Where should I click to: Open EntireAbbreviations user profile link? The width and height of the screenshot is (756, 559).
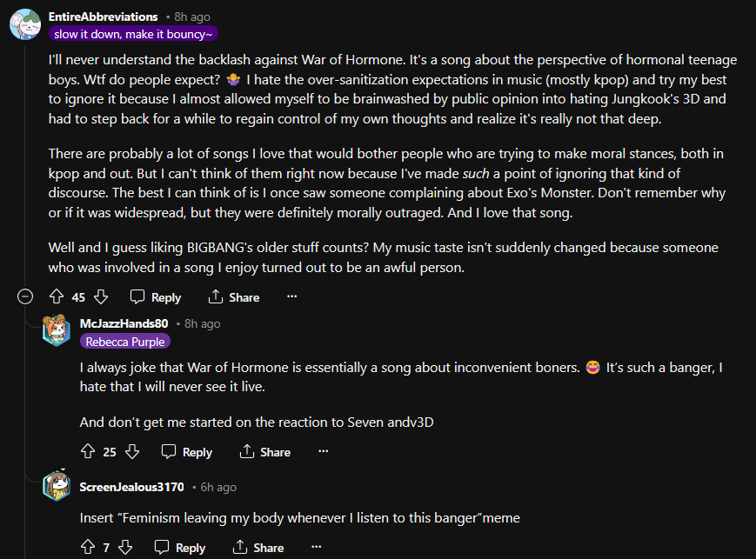104,17
